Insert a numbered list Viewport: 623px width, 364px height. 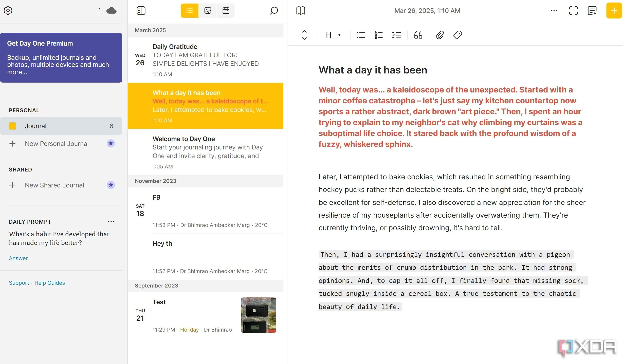point(379,35)
